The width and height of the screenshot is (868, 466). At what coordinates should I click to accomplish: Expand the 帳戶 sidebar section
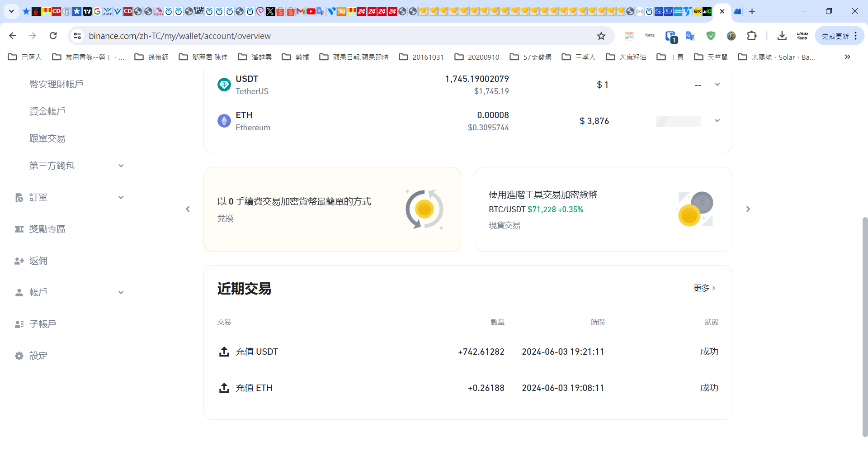[x=121, y=292]
